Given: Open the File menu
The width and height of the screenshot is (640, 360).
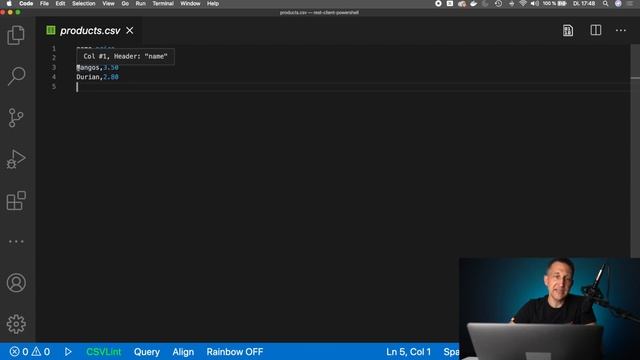Looking at the screenshot, I should tap(44, 4).
